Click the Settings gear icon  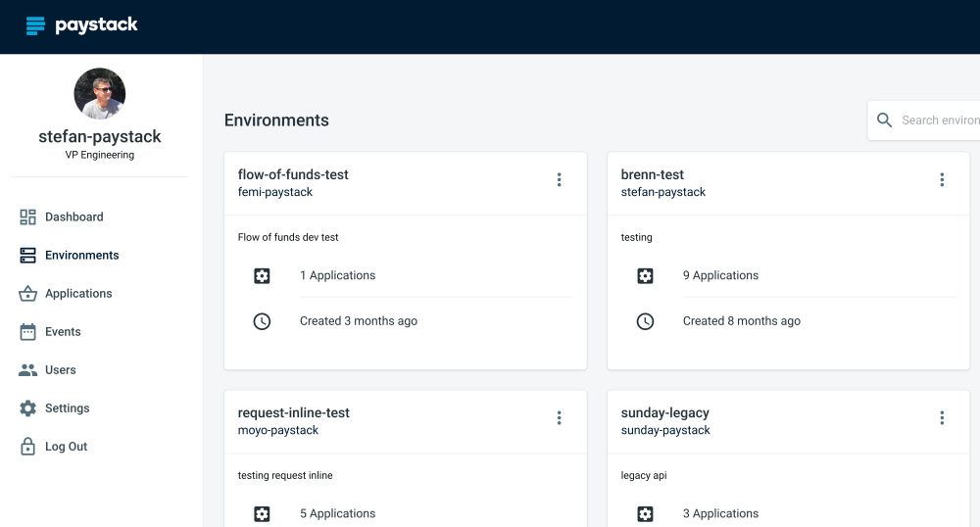pyautogui.click(x=27, y=408)
